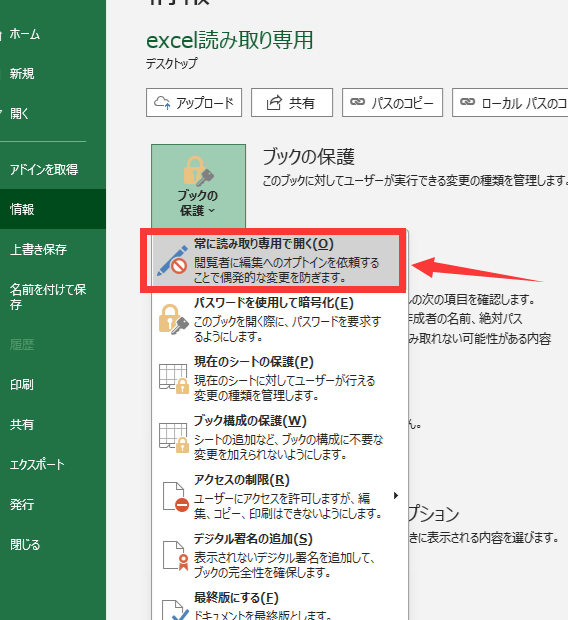Open the 情報 tab in the sidebar
Image resolution: width=568 pixels, height=620 pixels.
(x=52, y=209)
